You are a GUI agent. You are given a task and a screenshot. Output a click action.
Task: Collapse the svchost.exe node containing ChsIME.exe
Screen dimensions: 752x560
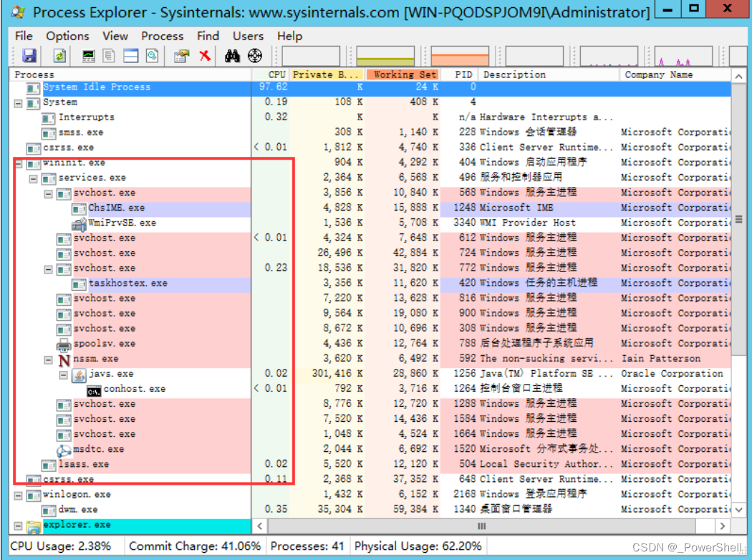point(49,193)
